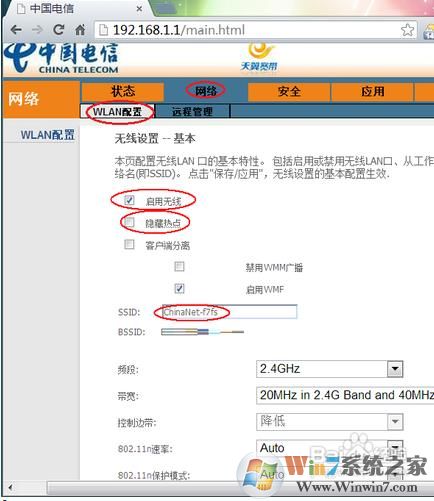
Task: Open the 802.11n保护模式 dropdown
Action: click(x=329, y=474)
